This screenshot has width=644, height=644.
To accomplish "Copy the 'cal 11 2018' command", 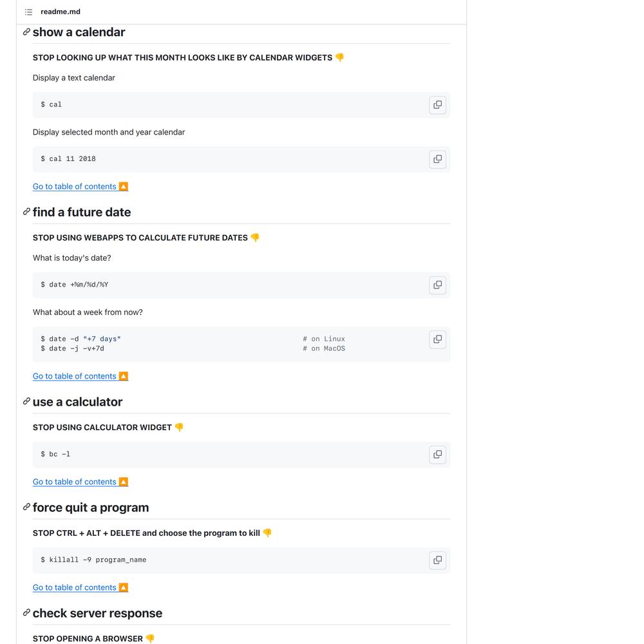I will [437, 159].
